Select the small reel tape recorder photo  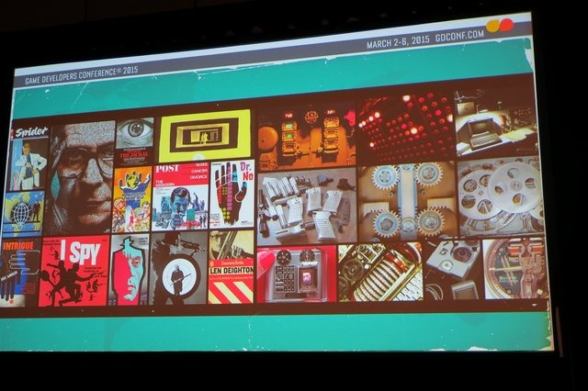[x=453, y=269]
